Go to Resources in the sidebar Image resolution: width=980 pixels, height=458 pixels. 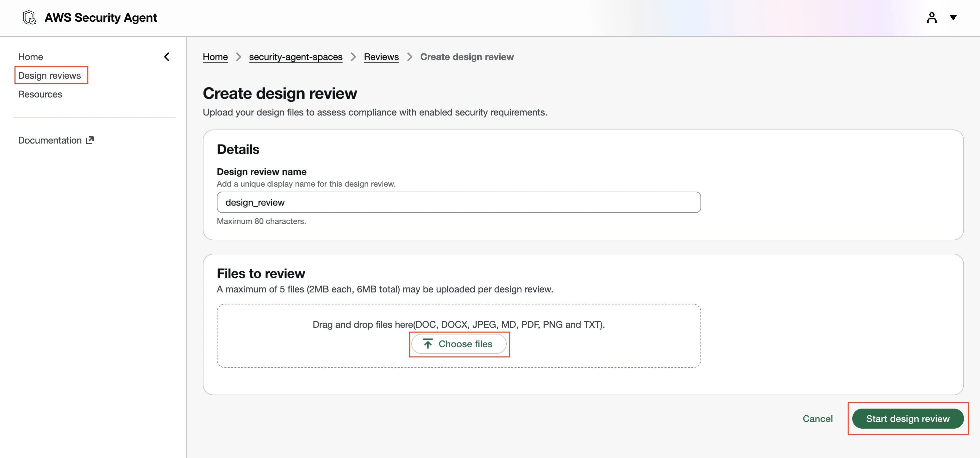[x=40, y=94]
